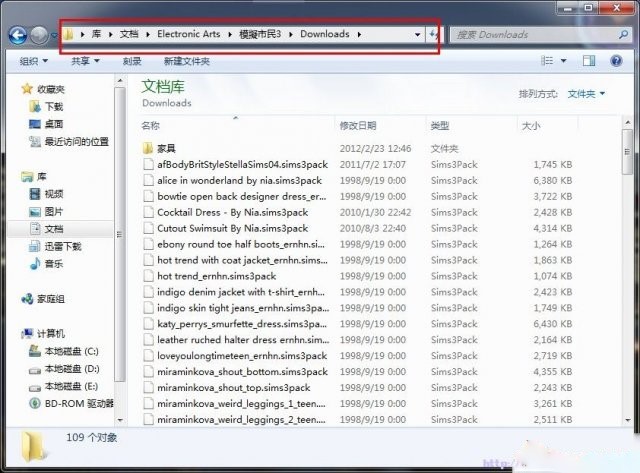Click 新建文件夹 button
640x473 pixels.
[186, 61]
